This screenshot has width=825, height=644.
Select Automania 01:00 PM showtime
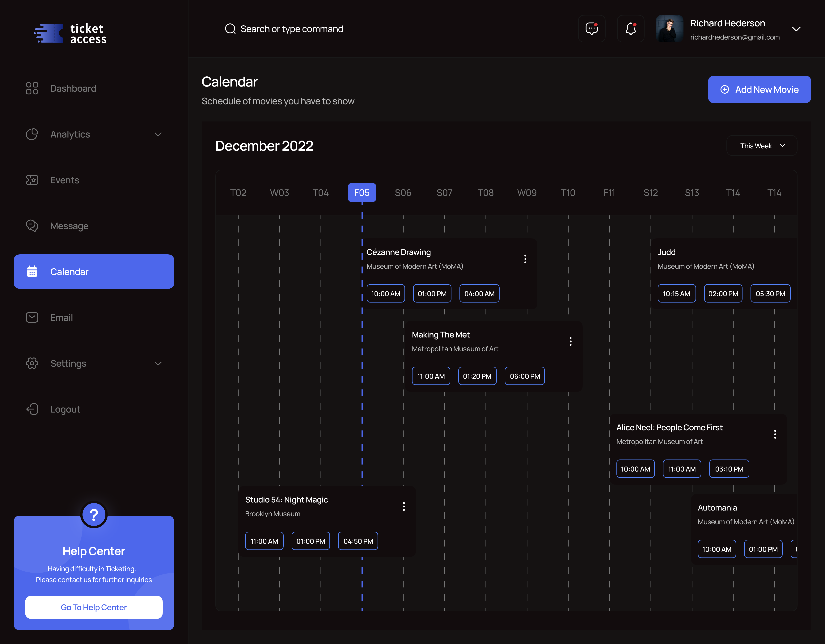click(764, 549)
